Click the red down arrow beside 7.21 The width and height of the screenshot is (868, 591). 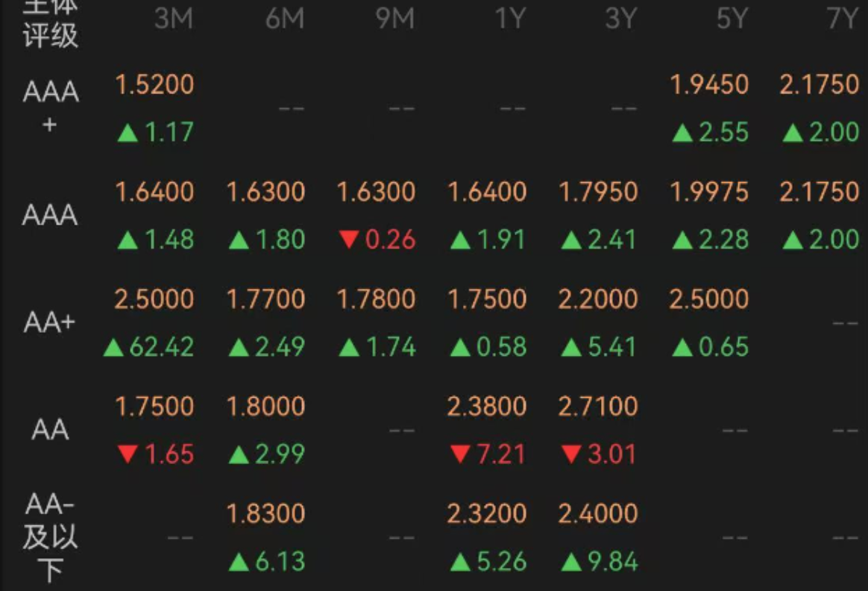[460, 454]
